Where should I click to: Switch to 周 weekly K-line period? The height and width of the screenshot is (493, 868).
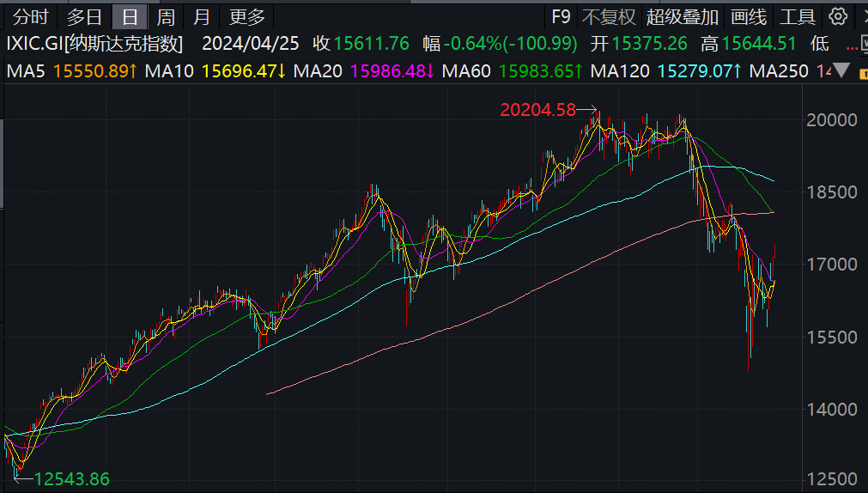point(166,16)
